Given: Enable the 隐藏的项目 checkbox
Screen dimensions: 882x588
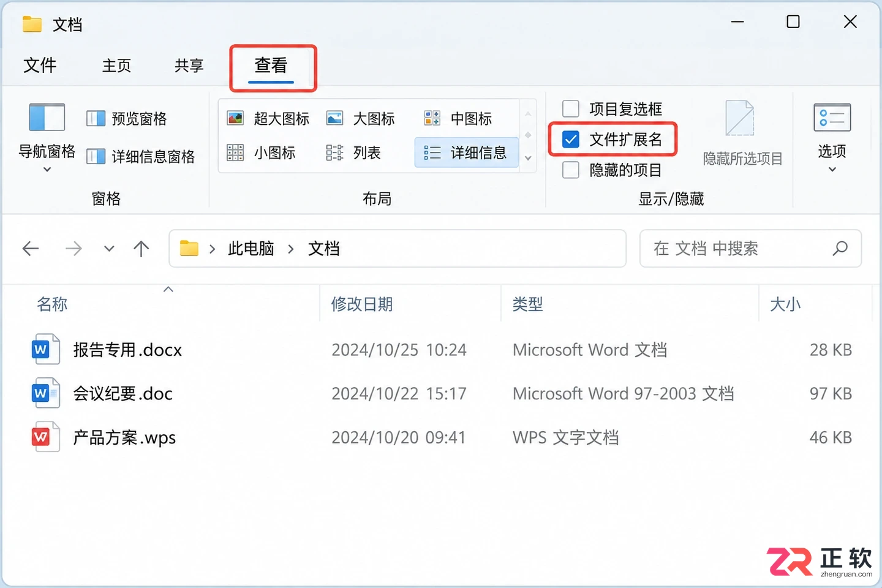Looking at the screenshot, I should click(571, 170).
